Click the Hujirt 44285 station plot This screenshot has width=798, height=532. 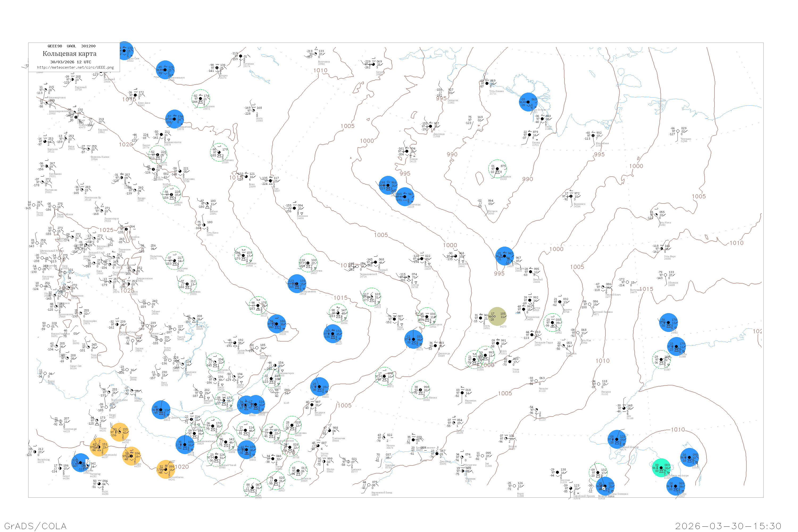[x=99, y=484]
